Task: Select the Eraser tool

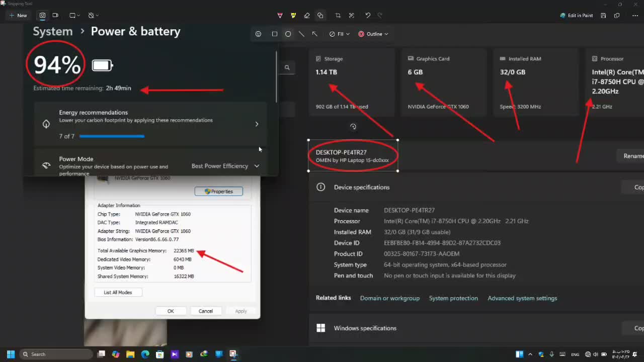Action: click(x=307, y=16)
